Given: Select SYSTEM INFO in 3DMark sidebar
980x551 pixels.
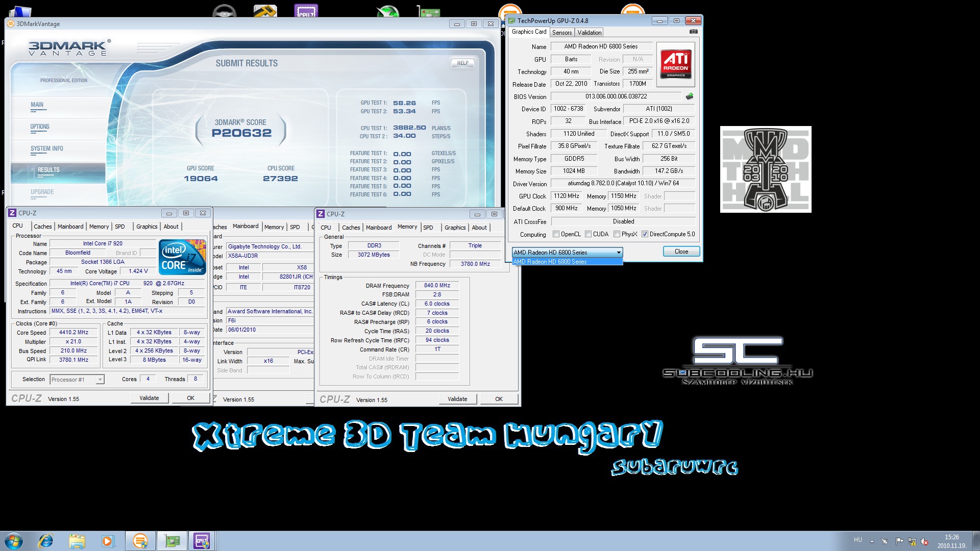Looking at the screenshot, I should (47, 148).
